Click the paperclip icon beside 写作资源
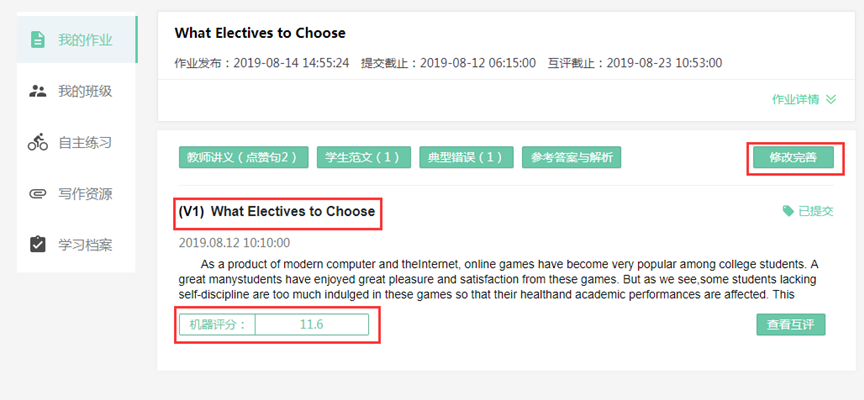This screenshot has height=400, width=864. [x=38, y=193]
